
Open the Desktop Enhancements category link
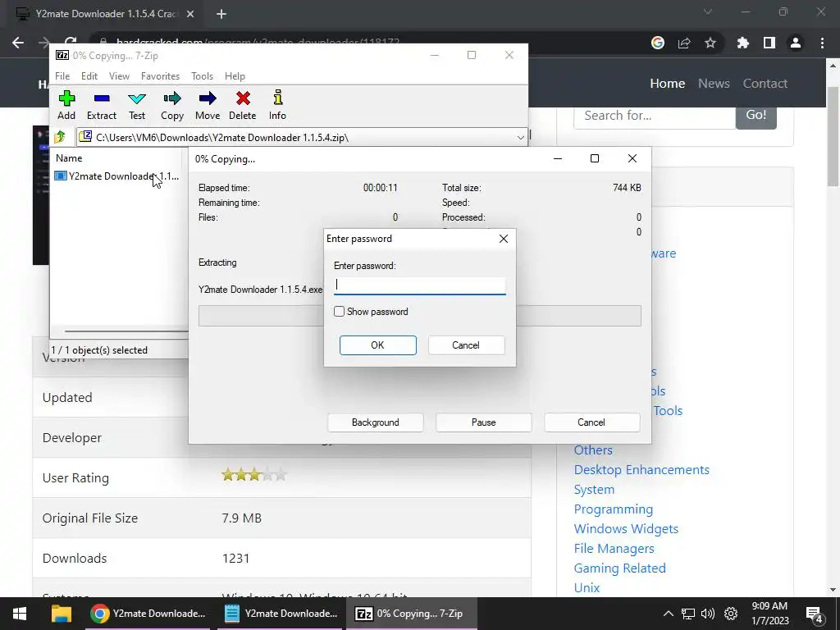coord(641,470)
